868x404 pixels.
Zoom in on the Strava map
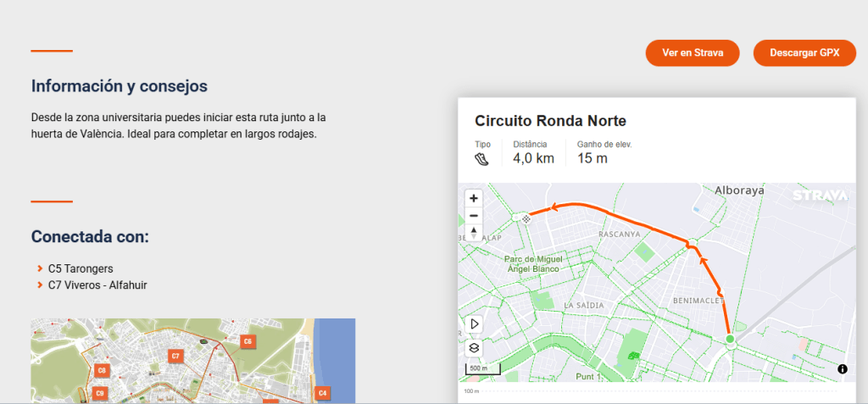(473, 198)
